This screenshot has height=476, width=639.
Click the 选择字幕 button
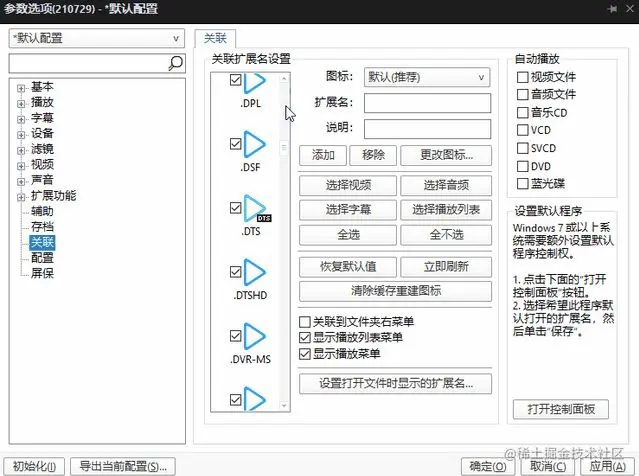[x=348, y=210]
